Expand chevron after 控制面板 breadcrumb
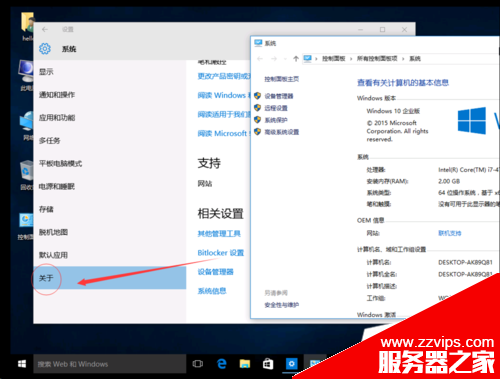The height and width of the screenshot is (379, 500). 351,59
